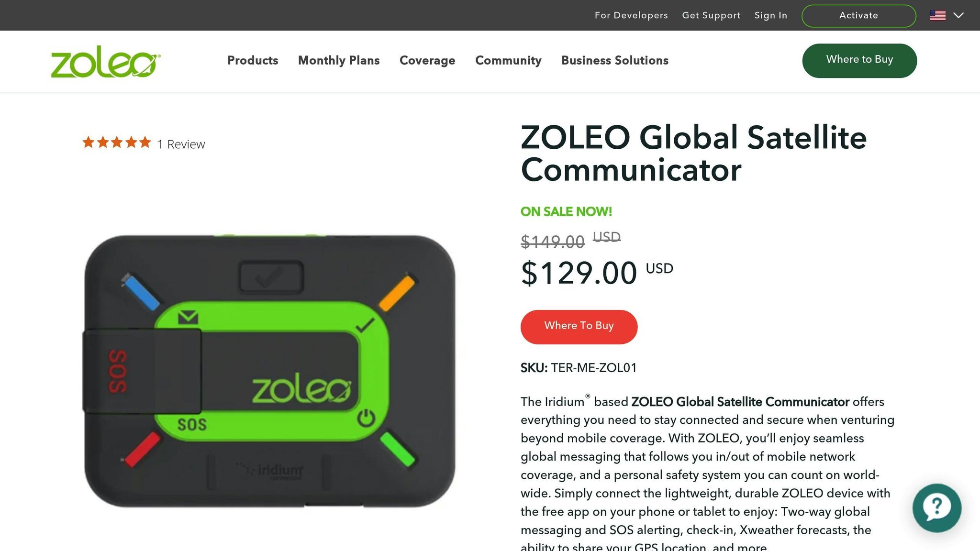
Task: Open the 1 Review link
Action: pyautogui.click(x=181, y=143)
